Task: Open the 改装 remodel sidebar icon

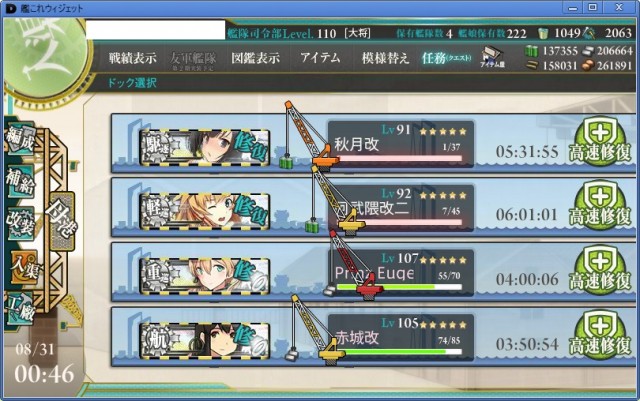Action: pyautogui.click(x=20, y=223)
